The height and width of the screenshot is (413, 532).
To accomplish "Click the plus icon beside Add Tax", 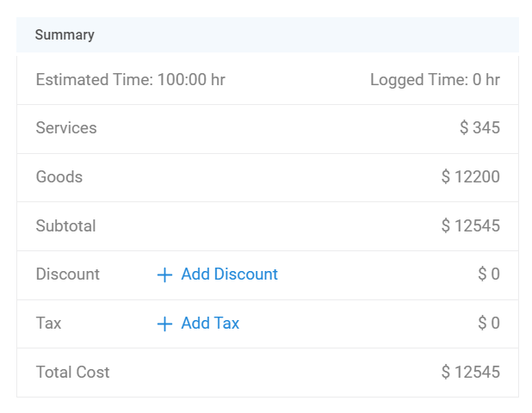I will (164, 324).
